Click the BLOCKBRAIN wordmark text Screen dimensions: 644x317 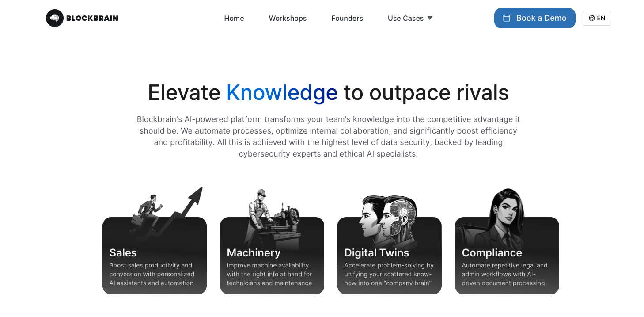point(92,18)
